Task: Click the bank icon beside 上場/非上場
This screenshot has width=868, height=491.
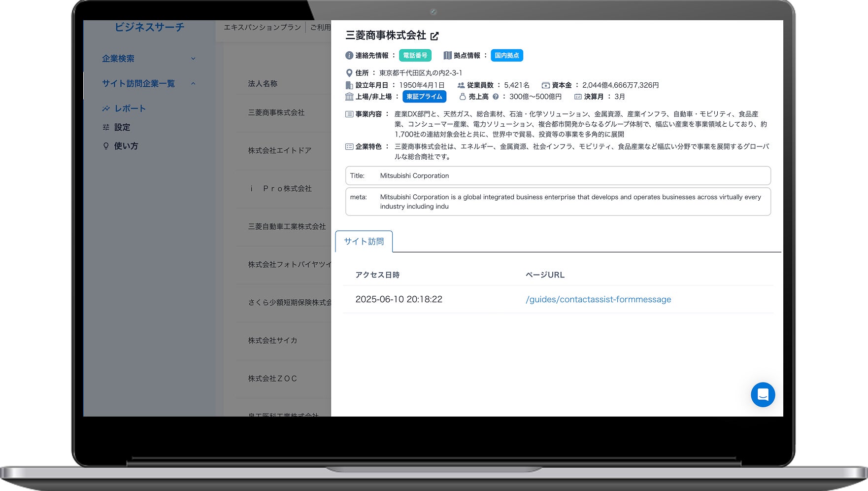Action: [349, 97]
